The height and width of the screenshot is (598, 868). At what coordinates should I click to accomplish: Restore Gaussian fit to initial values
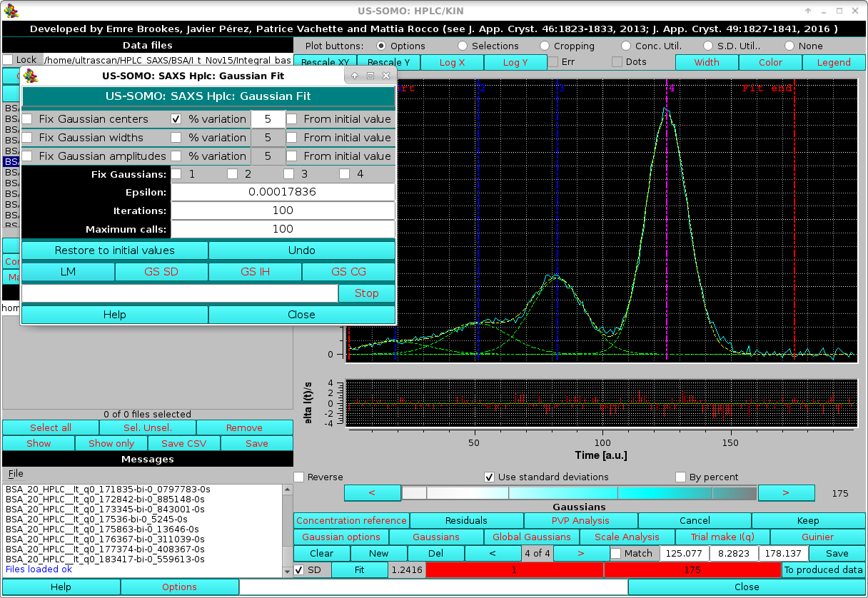[114, 250]
